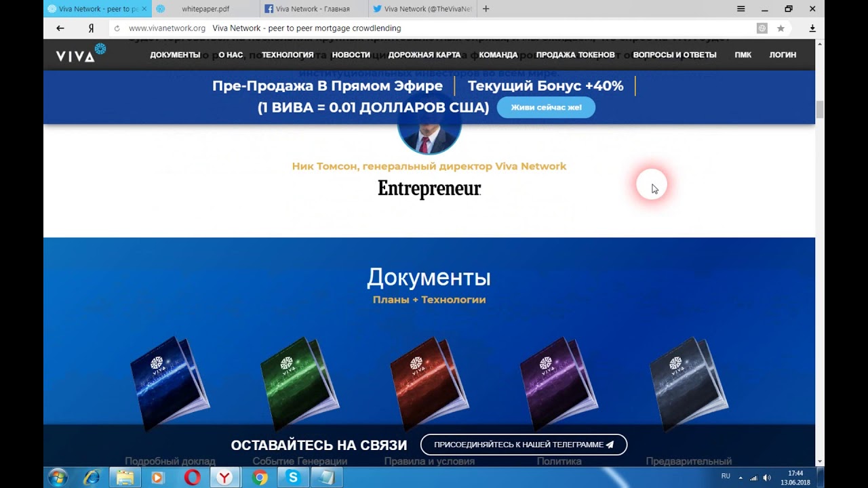
Task: Click the network signal tray icon
Action: point(753,478)
